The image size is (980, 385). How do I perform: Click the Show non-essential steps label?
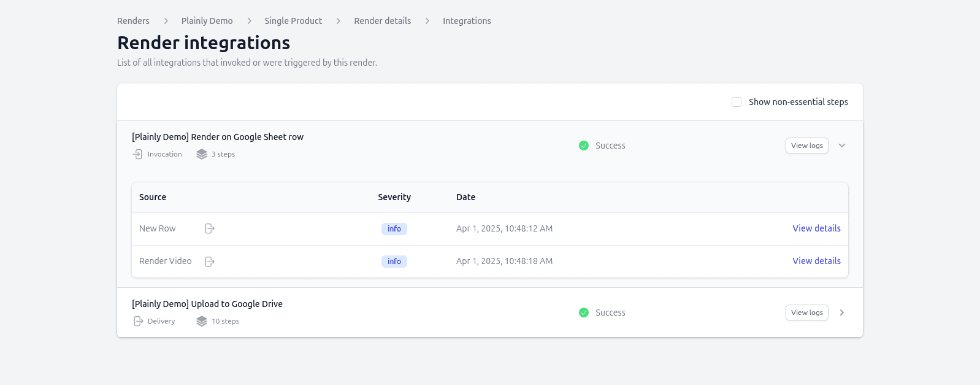click(798, 102)
